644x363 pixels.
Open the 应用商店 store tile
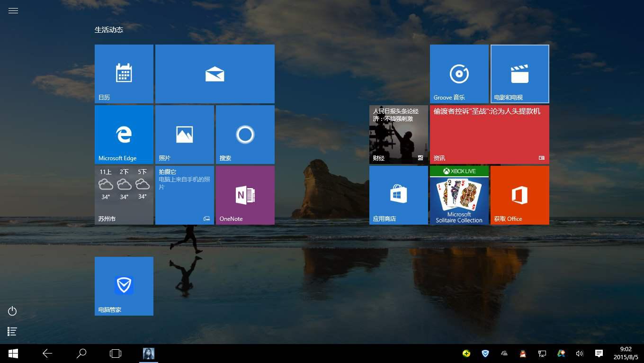[x=398, y=195]
